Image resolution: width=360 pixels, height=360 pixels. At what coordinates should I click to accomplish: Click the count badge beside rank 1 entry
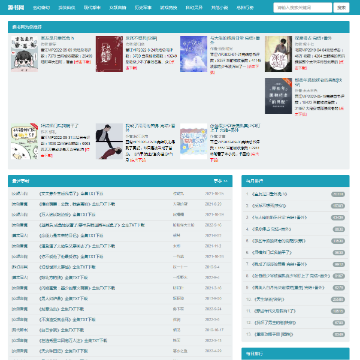point(338,194)
